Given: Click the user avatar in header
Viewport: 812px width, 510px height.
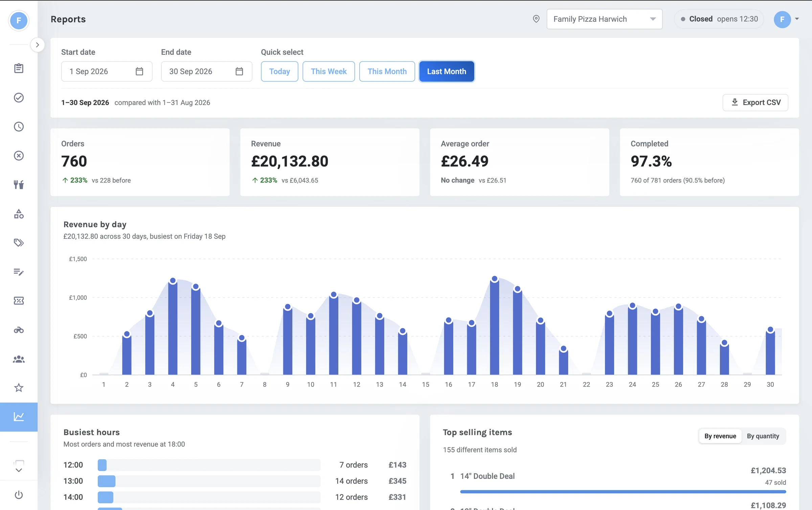Looking at the screenshot, I should (782, 19).
